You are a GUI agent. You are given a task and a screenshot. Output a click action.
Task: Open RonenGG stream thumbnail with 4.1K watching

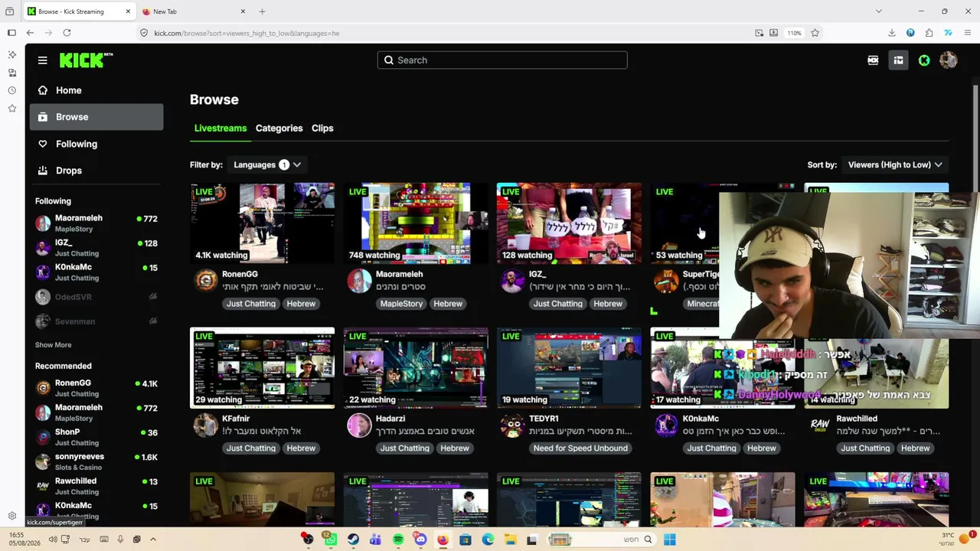[262, 223]
